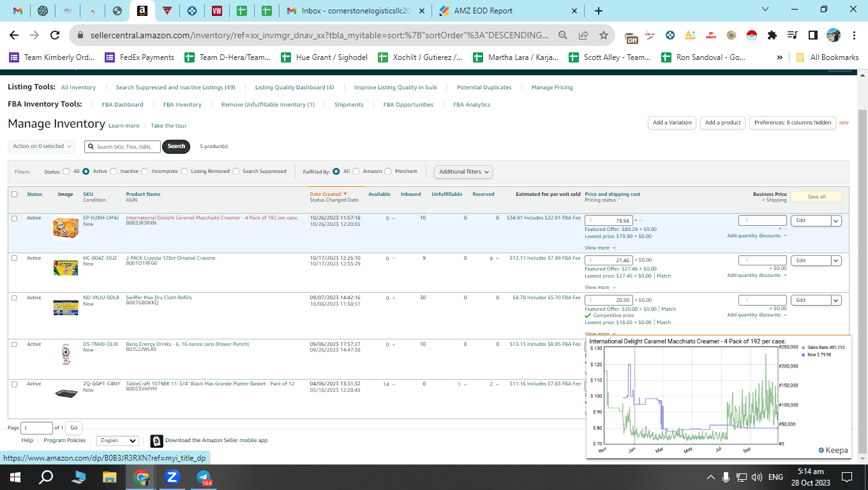Open the SP Alert extension icon
868x490 pixels.
click(x=710, y=35)
